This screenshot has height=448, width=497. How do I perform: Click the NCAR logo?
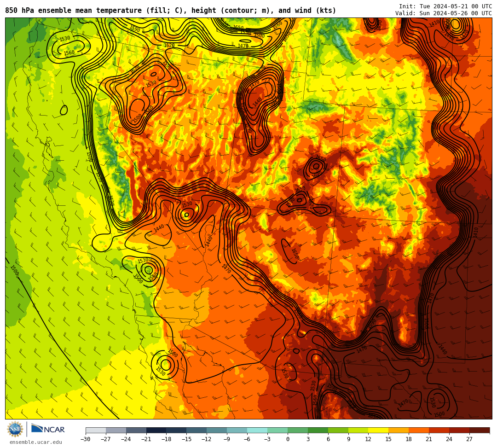48,430
